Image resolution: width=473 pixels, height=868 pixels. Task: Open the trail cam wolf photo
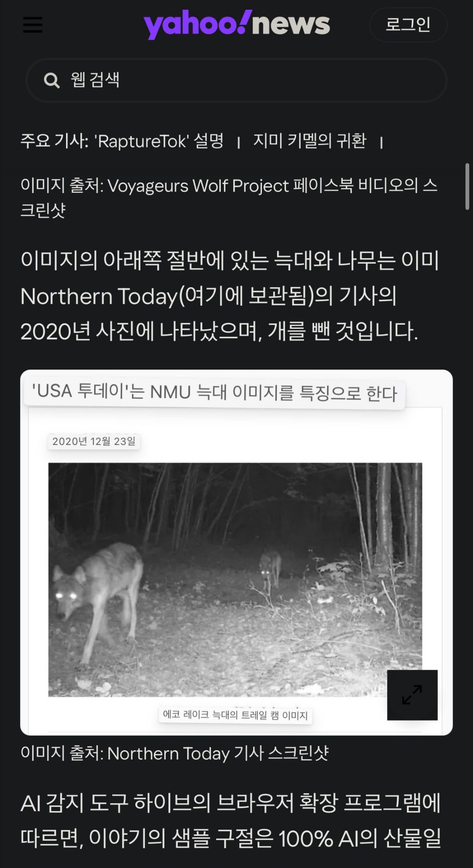(x=236, y=577)
